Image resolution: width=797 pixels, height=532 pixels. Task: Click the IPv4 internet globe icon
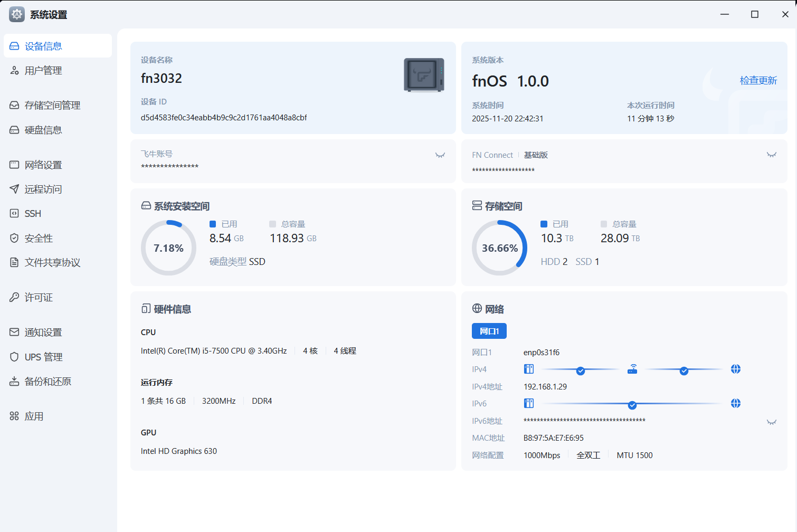[x=735, y=369]
